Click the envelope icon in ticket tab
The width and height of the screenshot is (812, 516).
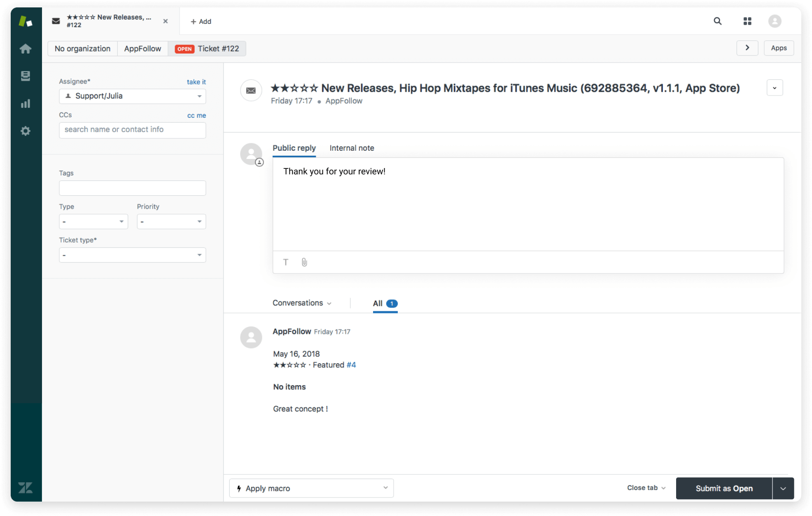pyautogui.click(x=56, y=21)
